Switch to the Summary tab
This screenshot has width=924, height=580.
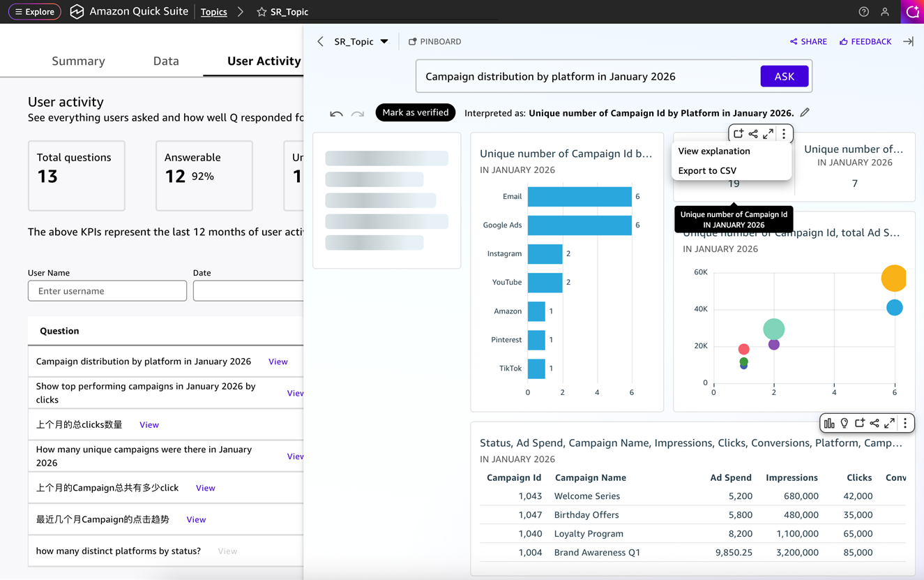pos(78,61)
